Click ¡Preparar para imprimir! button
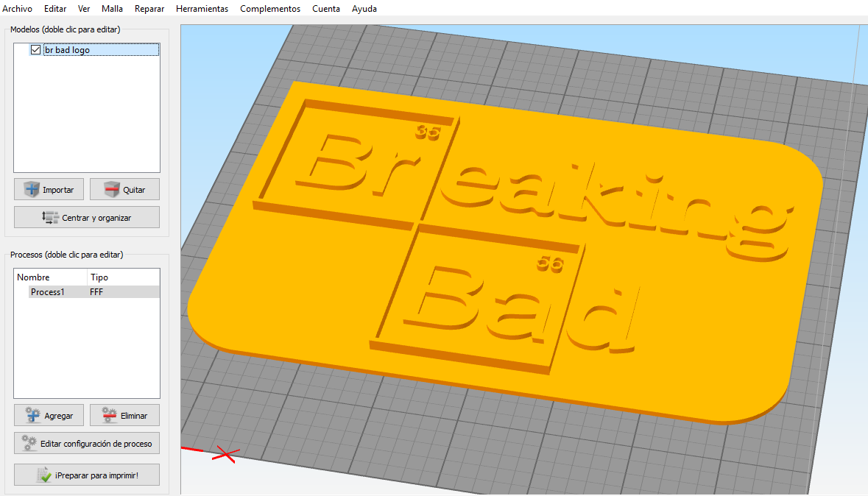This screenshot has height=496, width=868. (x=87, y=475)
